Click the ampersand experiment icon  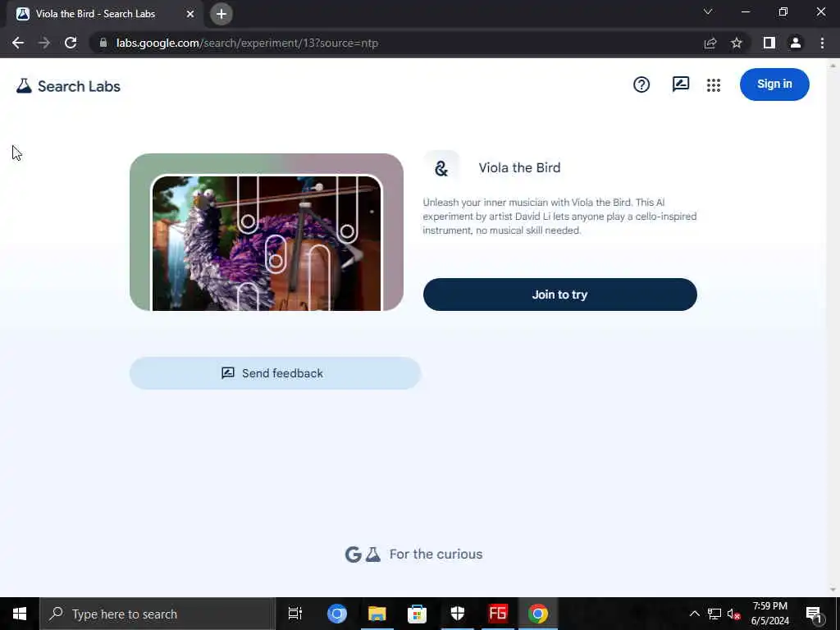441,168
